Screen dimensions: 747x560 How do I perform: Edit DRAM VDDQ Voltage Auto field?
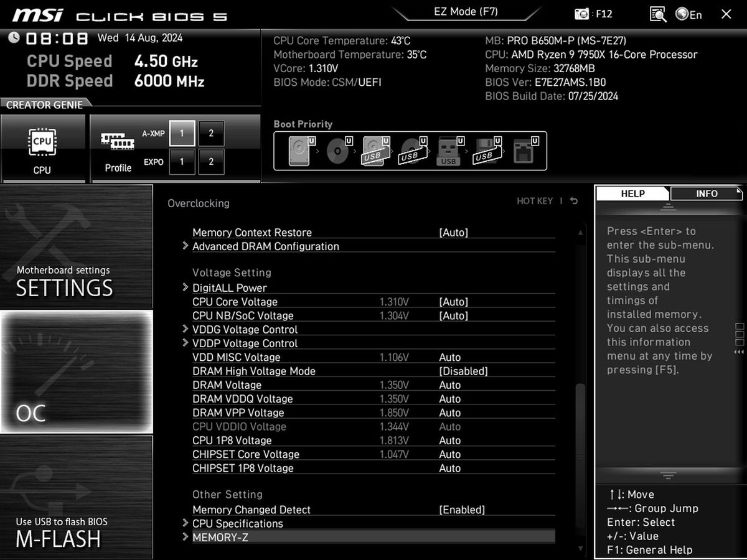click(449, 399)
